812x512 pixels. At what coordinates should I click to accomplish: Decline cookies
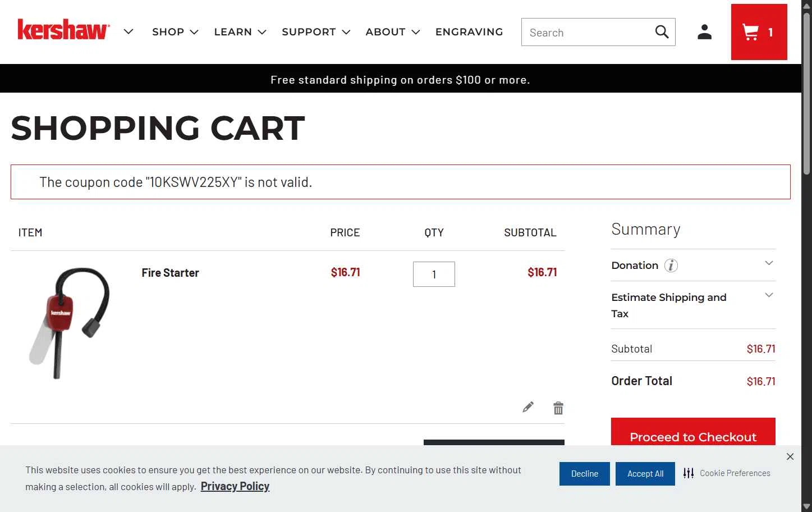(x=585, y=474)
